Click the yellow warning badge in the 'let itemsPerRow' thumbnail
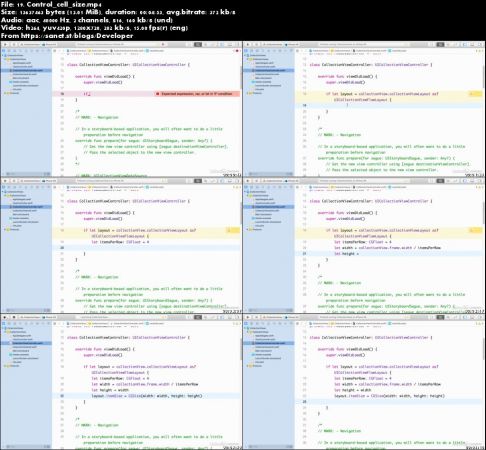 pyautogui.click(x=233, y=230)
